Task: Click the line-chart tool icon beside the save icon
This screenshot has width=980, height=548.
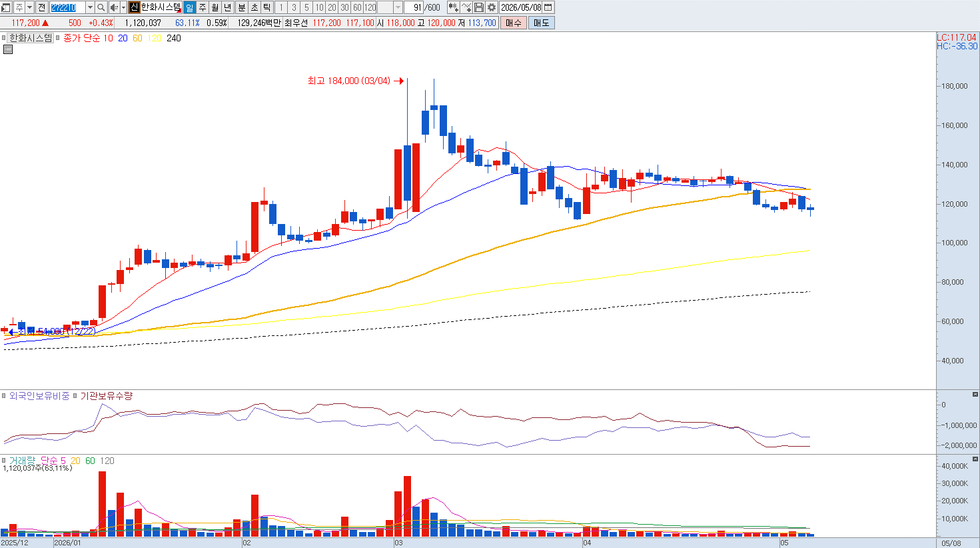Action: tap(466, 7)
